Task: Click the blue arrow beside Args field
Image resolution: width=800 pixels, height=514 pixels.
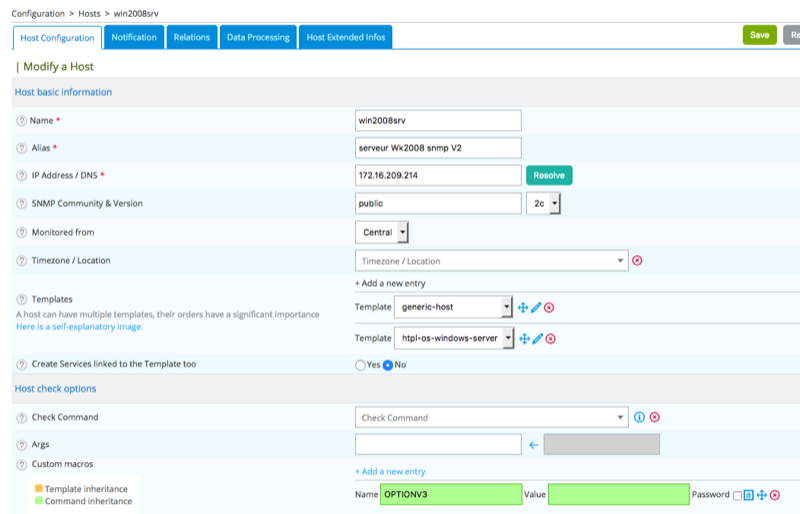Action: 533,445
